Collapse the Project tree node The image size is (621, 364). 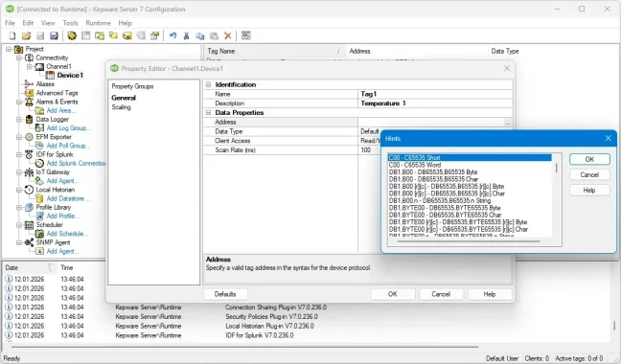point(9,49)
